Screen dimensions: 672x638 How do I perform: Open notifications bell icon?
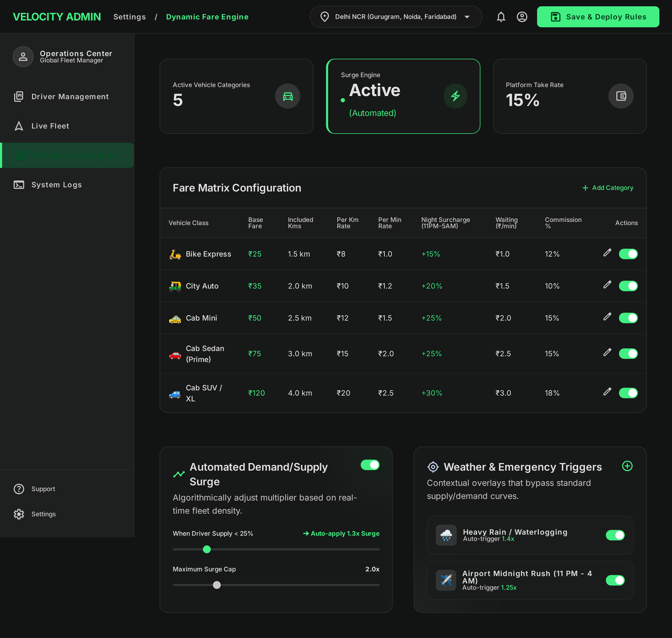tap(501, 17)
